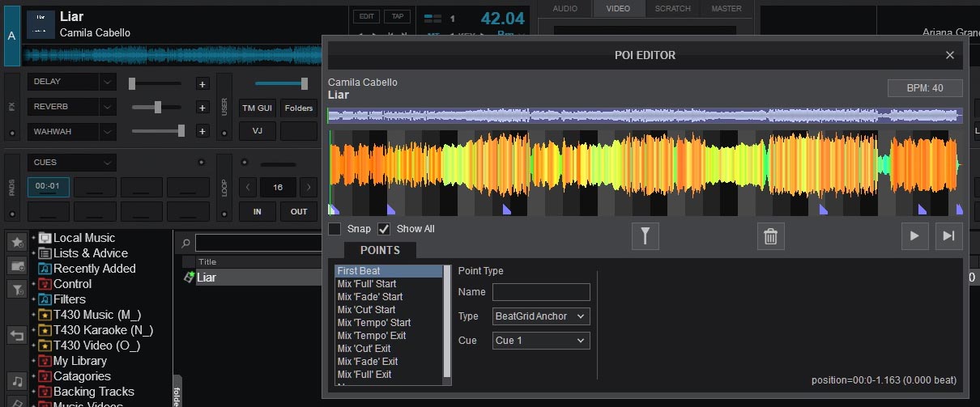Click the cue marker flag button
This screenshot has width=980, height=407.
tap(646, 236)
